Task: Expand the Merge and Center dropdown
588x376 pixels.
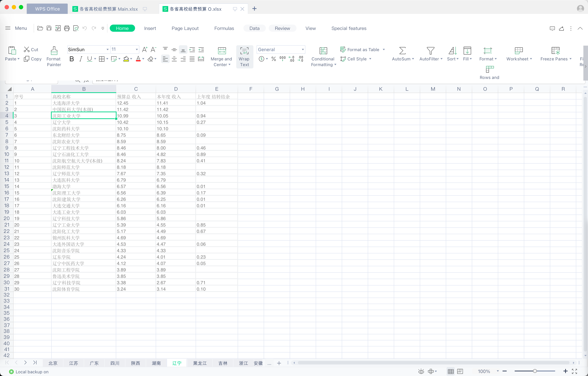Action: [229, 65]
